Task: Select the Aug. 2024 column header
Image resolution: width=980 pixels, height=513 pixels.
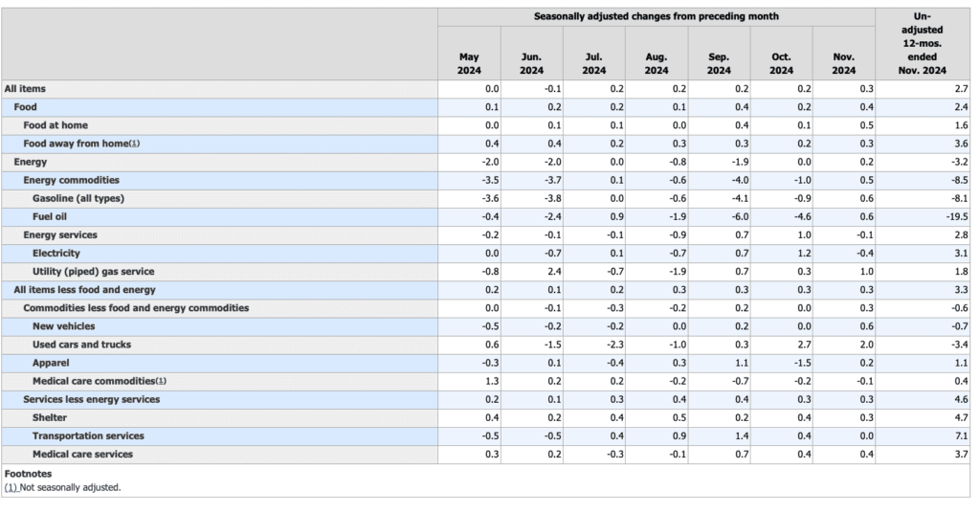Action: [x=656, y=63]
